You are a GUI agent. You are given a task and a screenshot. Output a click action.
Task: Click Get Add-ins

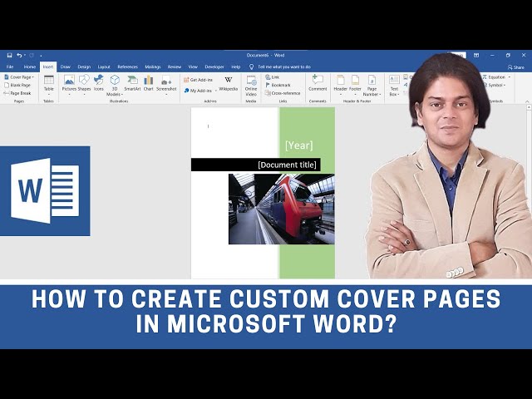pyautogui.click(x=198, y=80)
